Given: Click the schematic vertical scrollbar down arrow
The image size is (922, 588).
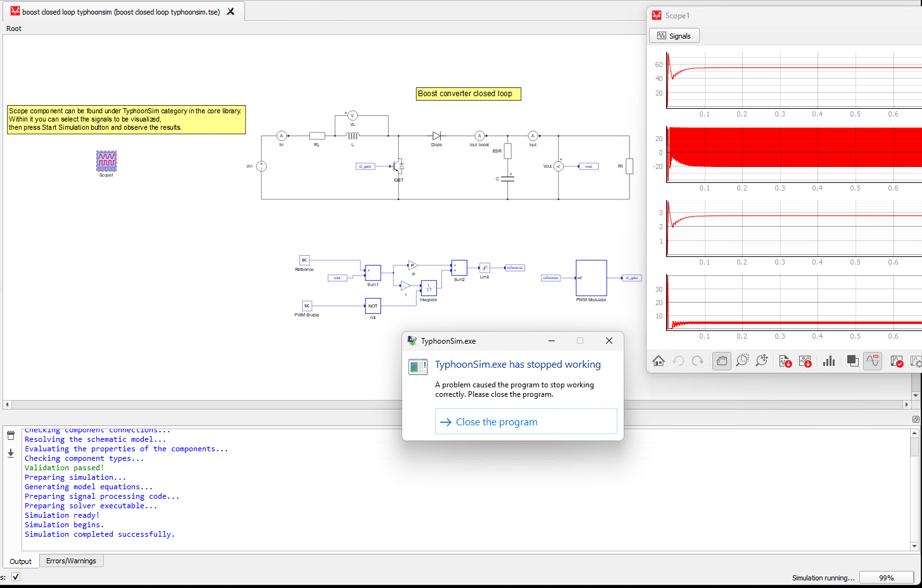Looking at the screenshot, I should point(916,396).
